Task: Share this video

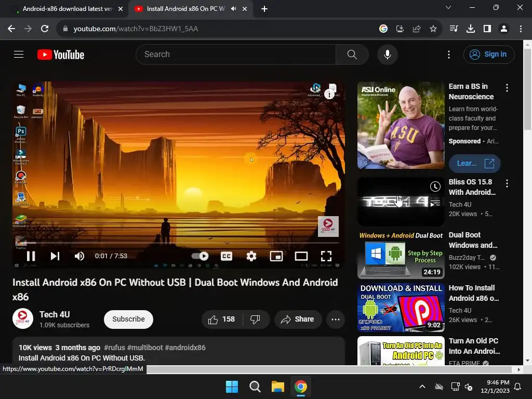Action: 298,320
